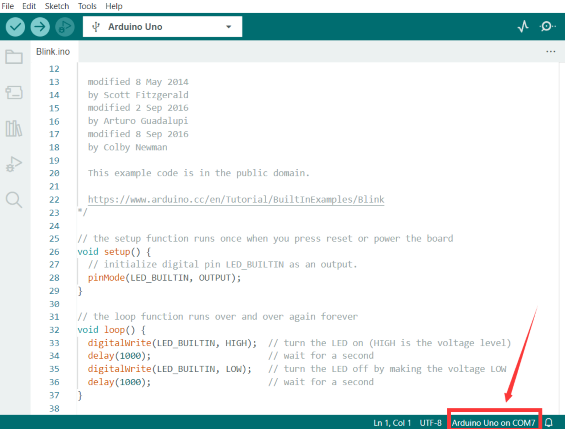Click 'modified 2 Sep 2016' comment line
This screenshot has height=429, width=565.
point(138,108)
